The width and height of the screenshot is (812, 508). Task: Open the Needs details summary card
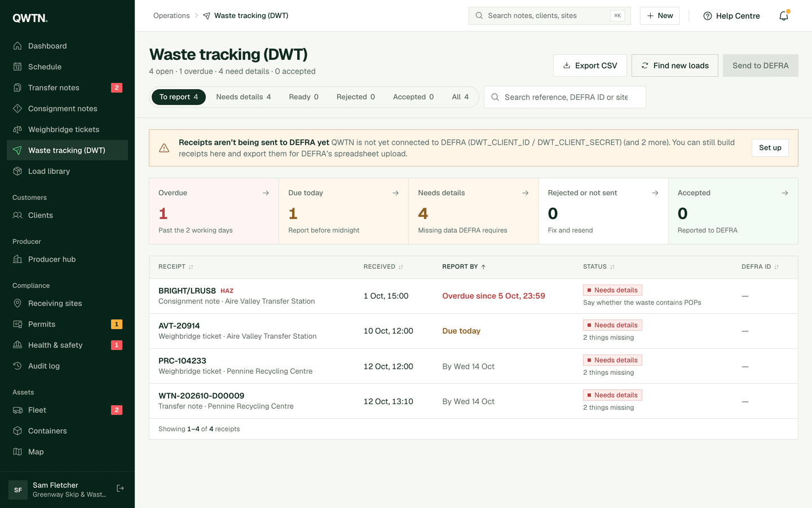(474, 211)
